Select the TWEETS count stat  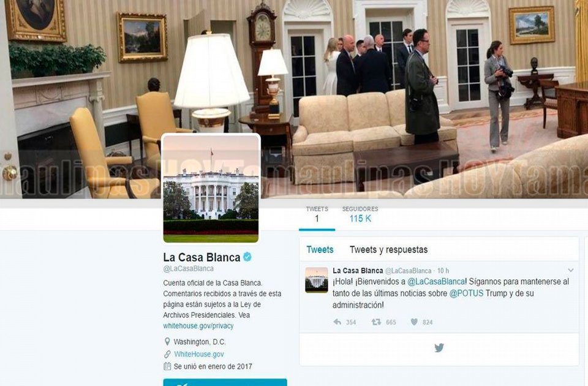tap(317, 214)
